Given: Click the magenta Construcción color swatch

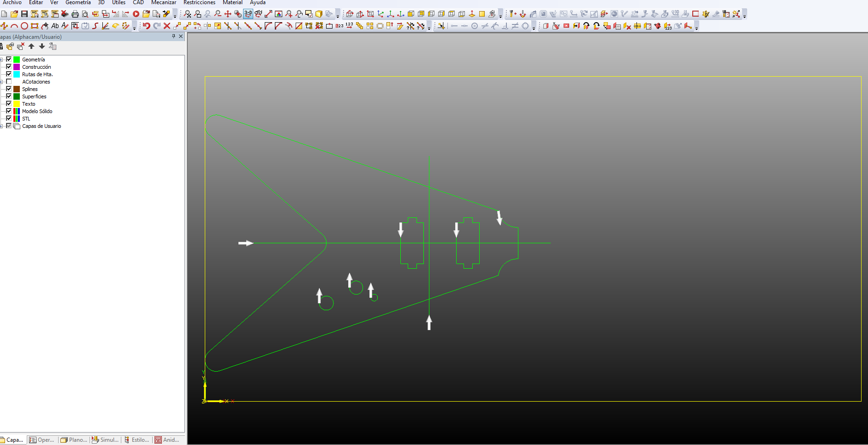Looking at the screenshot, I should coord(17,66).
